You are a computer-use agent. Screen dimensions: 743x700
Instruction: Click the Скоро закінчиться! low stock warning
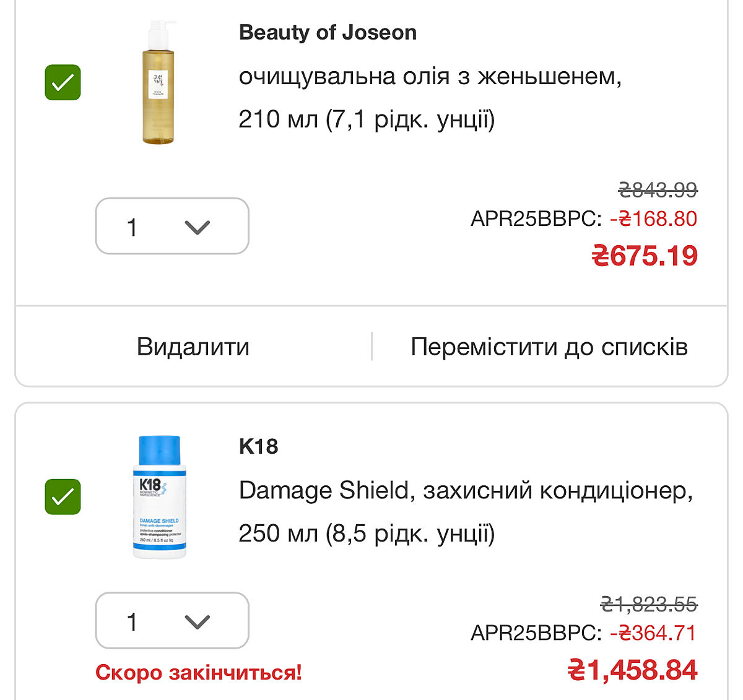199,672
